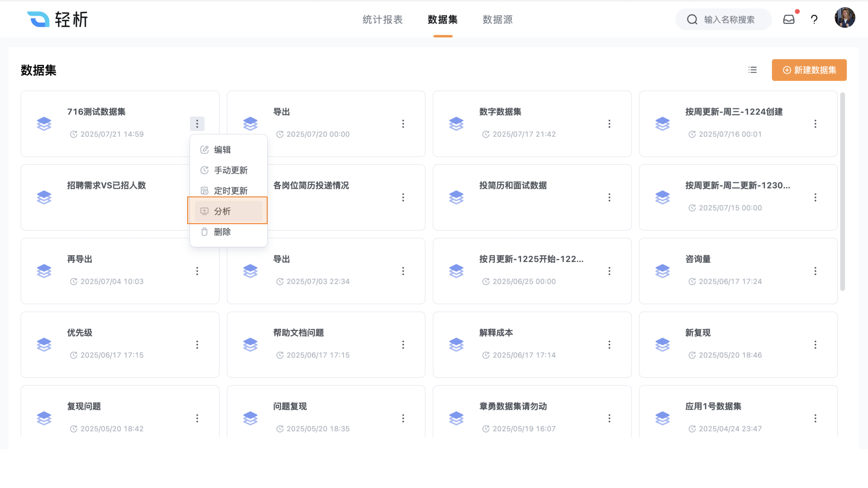The width and height of the screenshot is (868, 488).
Task: Open more options for 问题复现
Action: [x=403, y=418]
